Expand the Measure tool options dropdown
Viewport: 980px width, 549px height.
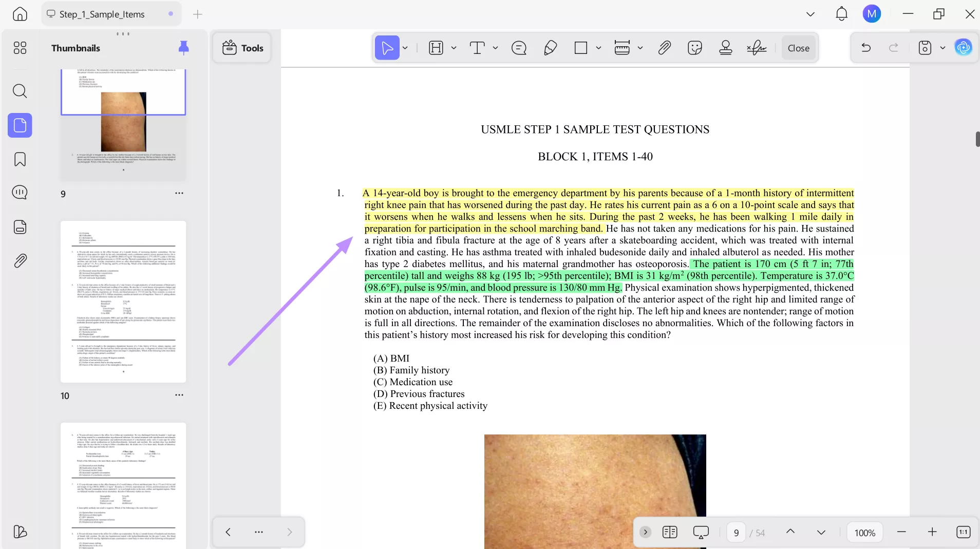(640, 48)
